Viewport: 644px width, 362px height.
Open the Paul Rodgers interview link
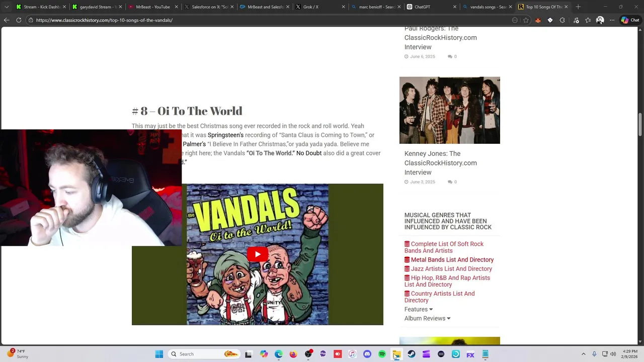pos(440,38)
